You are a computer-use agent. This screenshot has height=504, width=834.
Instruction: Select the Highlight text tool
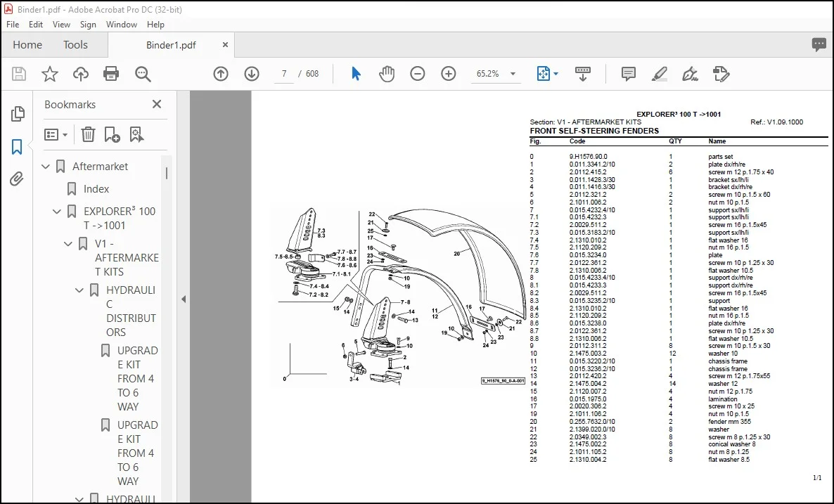(x=660, y=74)
